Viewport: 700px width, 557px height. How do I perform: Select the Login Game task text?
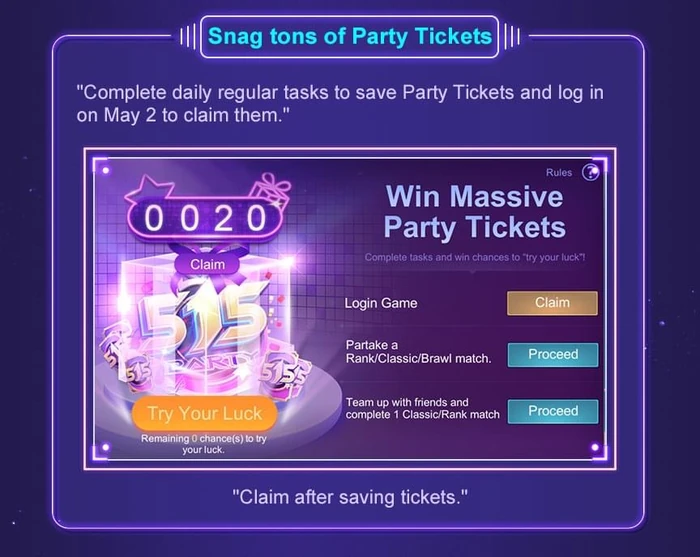click(x=381, y=303)
